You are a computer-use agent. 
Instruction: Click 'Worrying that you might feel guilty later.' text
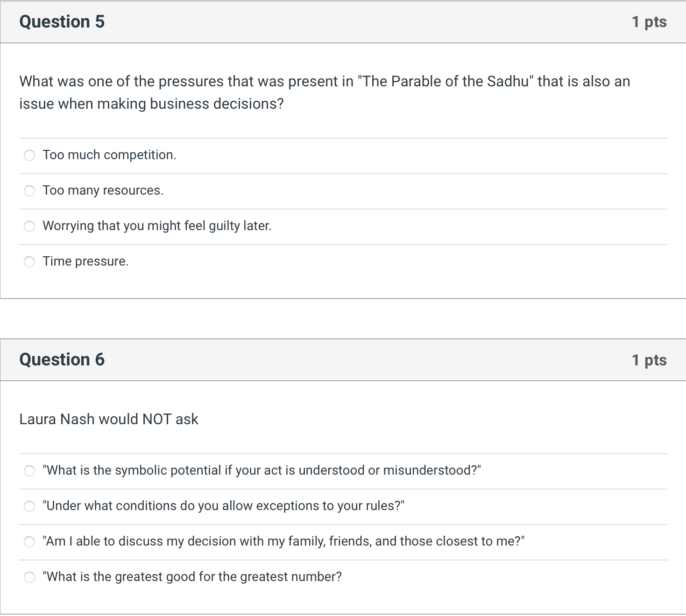157,226
